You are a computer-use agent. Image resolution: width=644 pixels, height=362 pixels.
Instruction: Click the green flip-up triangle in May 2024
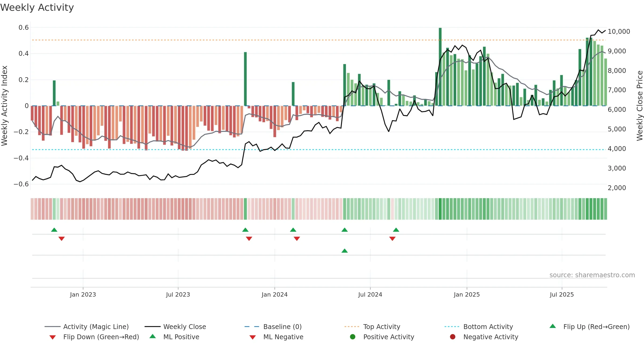click(x=345, y=230)
